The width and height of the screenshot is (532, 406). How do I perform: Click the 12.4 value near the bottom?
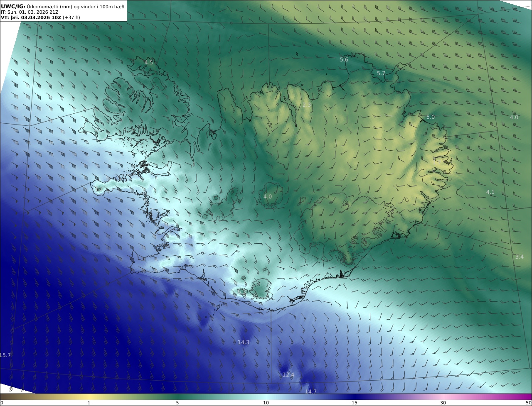tap(288, 374)
